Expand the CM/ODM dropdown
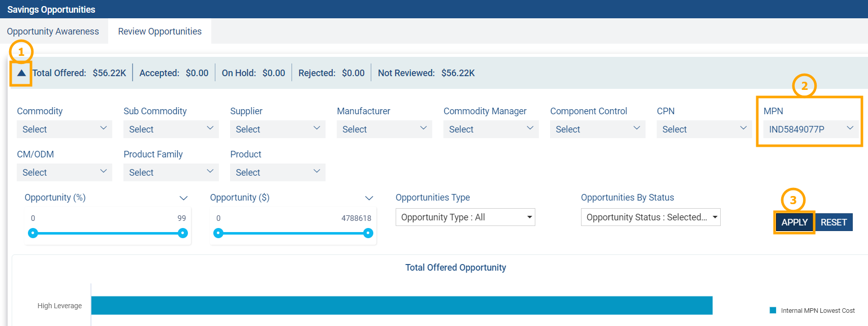This screenshot has width=868, height=326. coord(64,172)
